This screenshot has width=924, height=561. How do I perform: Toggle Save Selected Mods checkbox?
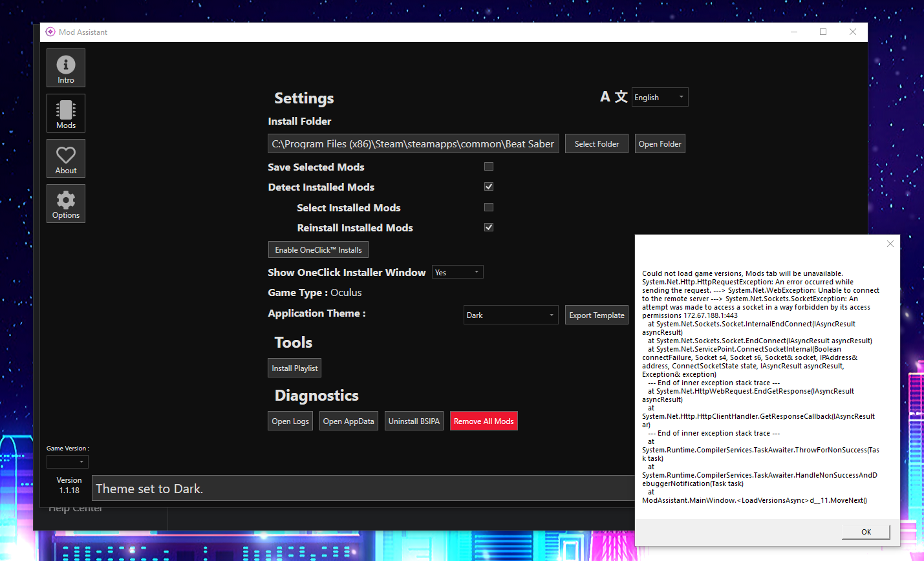(489, 167)
